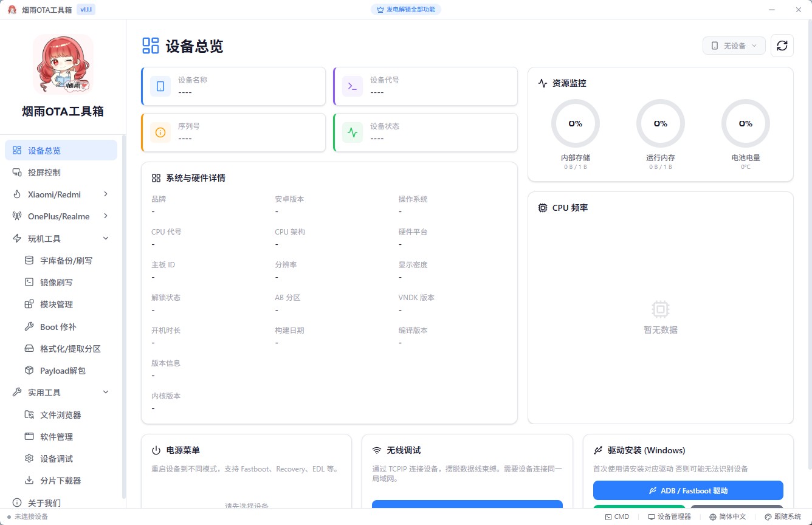Click the OnePlus/Realme signal icon
Screen dimensions: 812x525
tap(17, 216)
